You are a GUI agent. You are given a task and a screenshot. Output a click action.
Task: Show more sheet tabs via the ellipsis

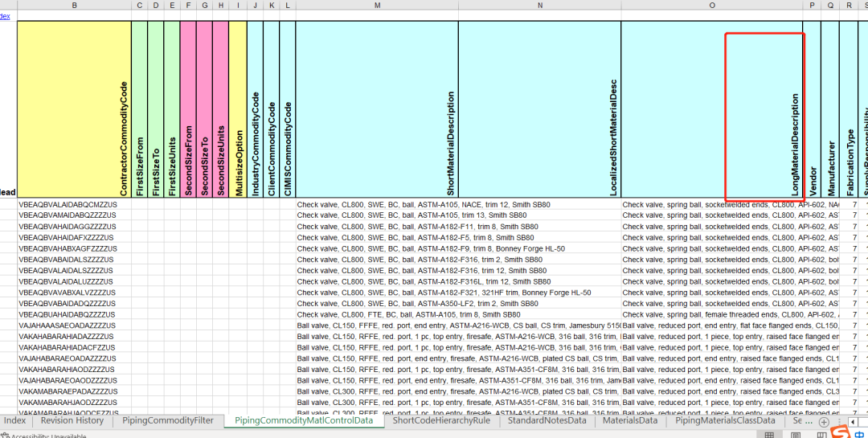pos(809,422)
